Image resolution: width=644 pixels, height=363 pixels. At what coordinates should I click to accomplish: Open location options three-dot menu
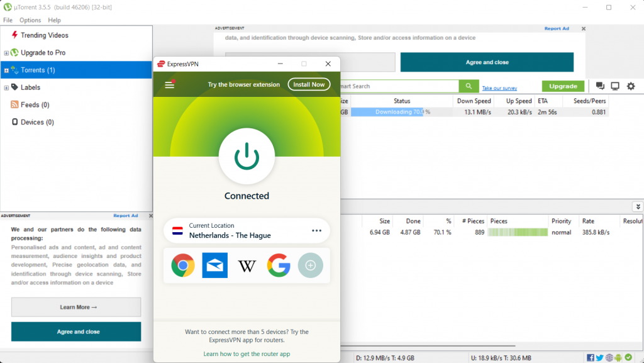coord(316,230)
